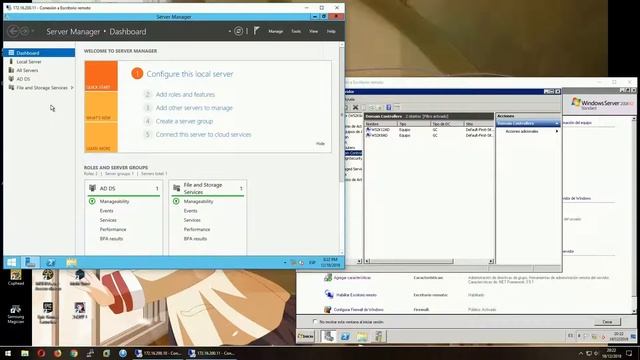Click the Refresh icon in Server Manager header
This screenshot has width=640, height=360.
[x=238, y=31]
